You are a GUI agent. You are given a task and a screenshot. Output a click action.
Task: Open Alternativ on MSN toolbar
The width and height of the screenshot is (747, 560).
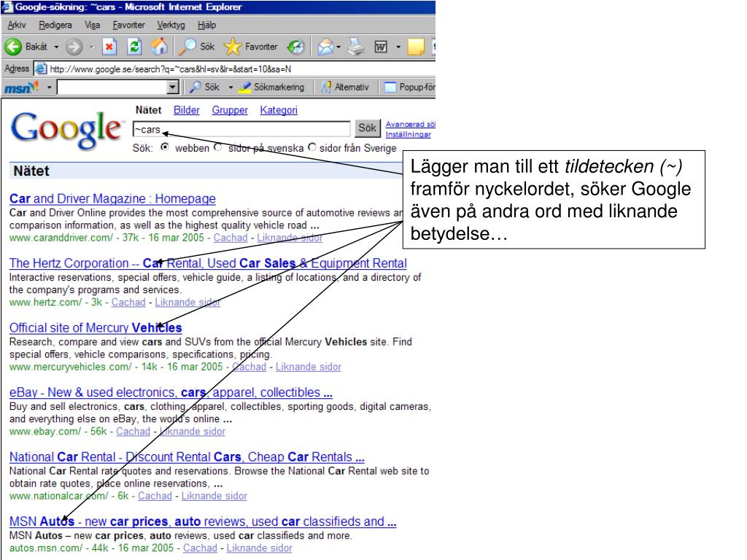pyautogui.click(x=345, y=87)
